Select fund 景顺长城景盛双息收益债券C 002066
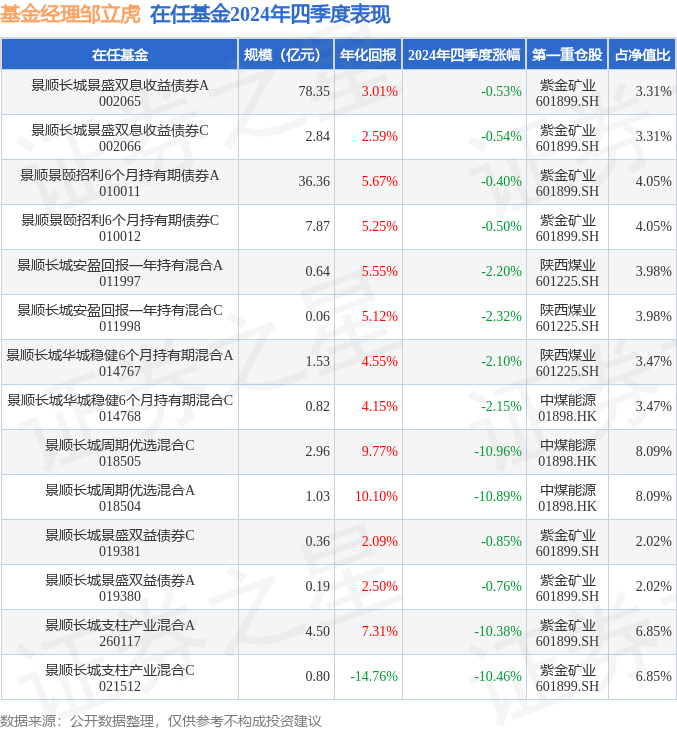The height and width of the screenshot is (730, 677). [120, 138]
